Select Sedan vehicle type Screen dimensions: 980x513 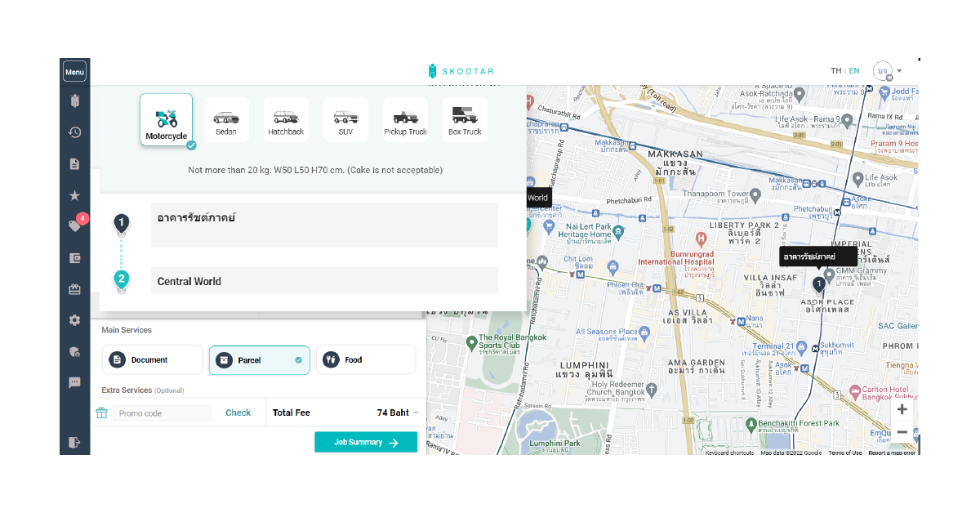tap(226, 120)
